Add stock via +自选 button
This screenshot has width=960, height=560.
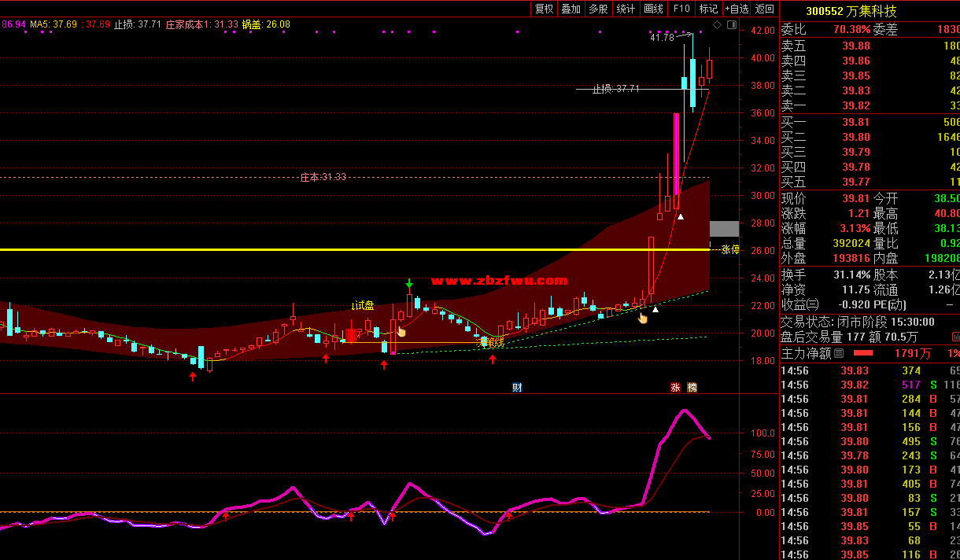coord(736,9)
